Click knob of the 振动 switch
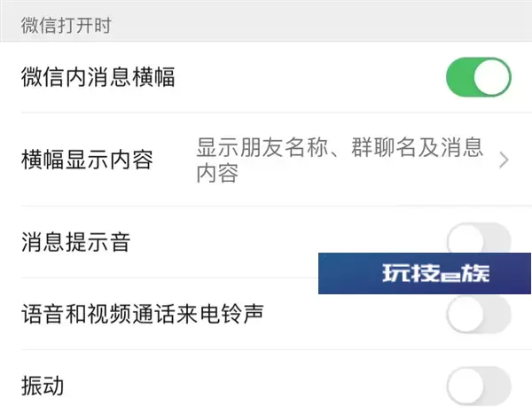 click(465, 386)
